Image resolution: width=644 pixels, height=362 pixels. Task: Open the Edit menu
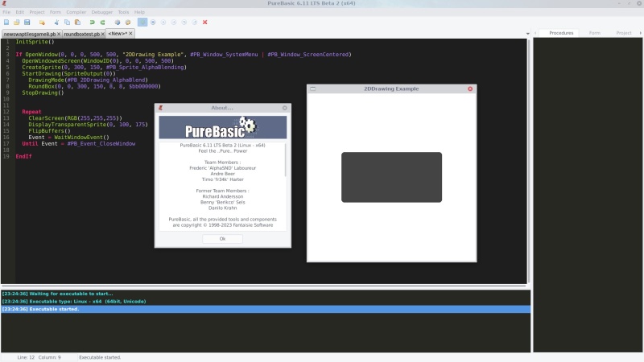pos(19,12)
